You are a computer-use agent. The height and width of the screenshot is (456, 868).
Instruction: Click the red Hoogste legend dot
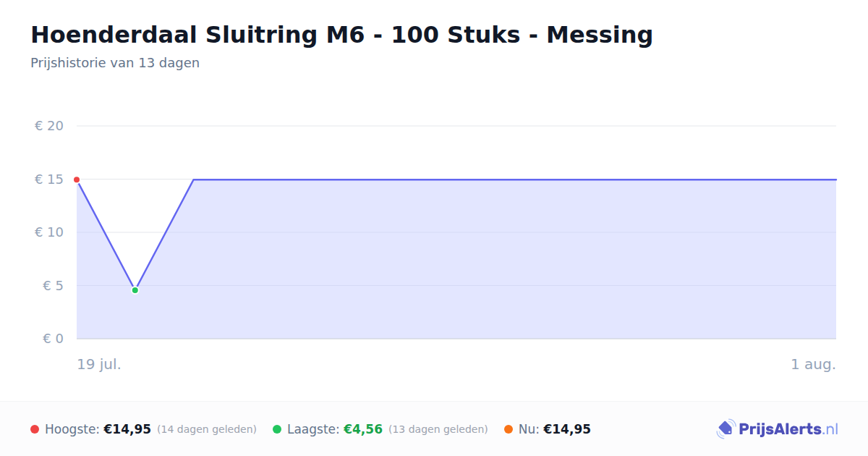pyautogui.click(x=35, y=429)
